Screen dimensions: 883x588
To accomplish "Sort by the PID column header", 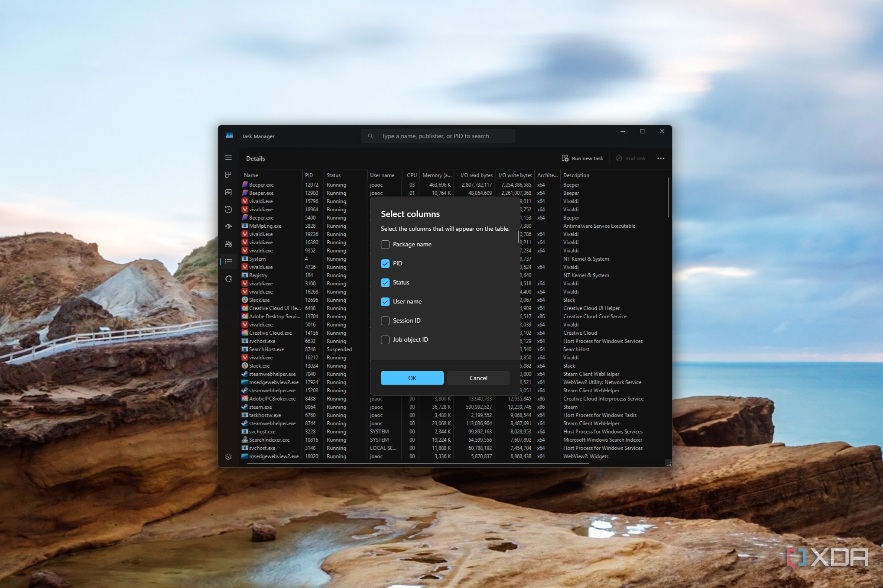I will pyautogui.click(x=313, y=175).
